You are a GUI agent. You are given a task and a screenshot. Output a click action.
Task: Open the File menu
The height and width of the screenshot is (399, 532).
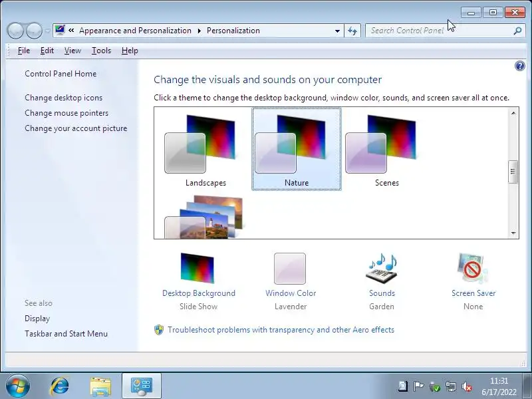pos(24,51)
